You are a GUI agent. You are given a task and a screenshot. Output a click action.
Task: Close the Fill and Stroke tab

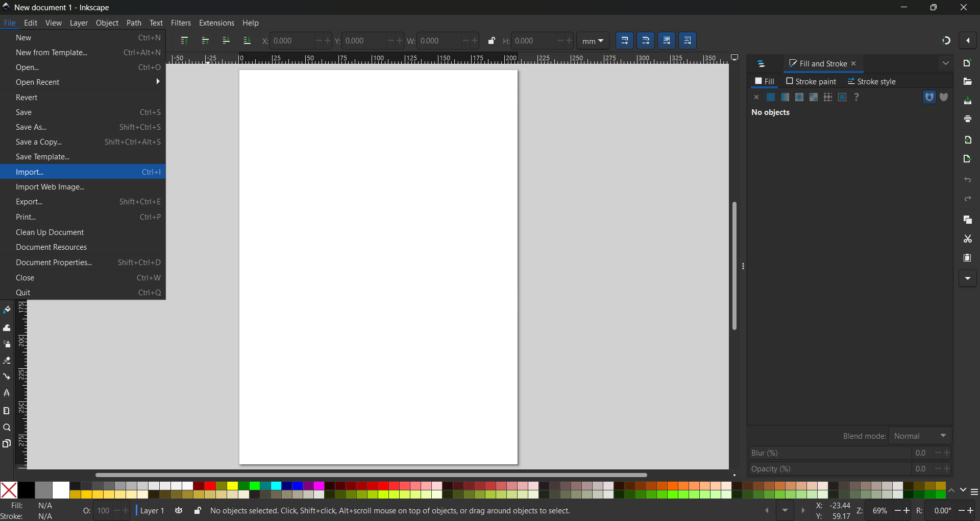pos(854,64)
